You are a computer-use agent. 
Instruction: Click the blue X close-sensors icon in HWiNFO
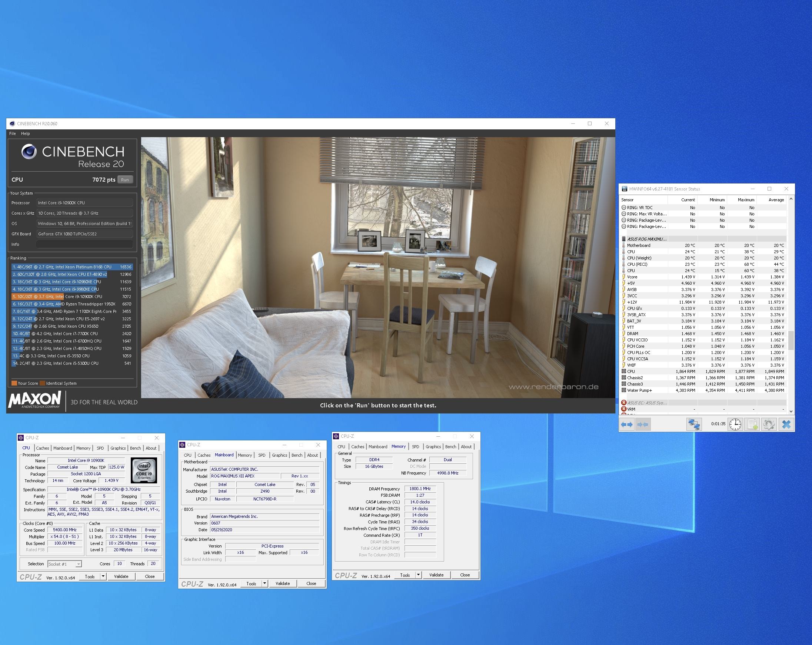(x=786, y=424)
